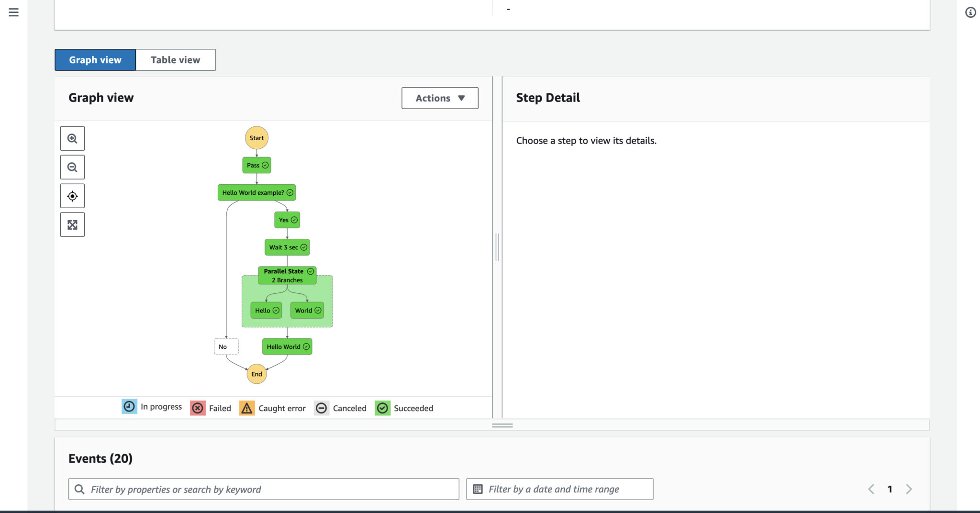Screen dimensions: 980x513
Task: Click the calendar icon in date filter
Action: 478,489
